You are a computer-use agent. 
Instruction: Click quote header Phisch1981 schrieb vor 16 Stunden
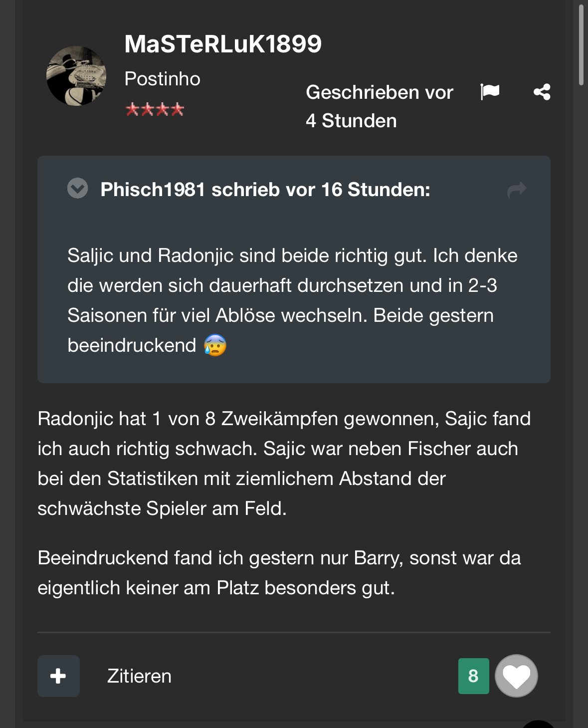click(265, 190)
